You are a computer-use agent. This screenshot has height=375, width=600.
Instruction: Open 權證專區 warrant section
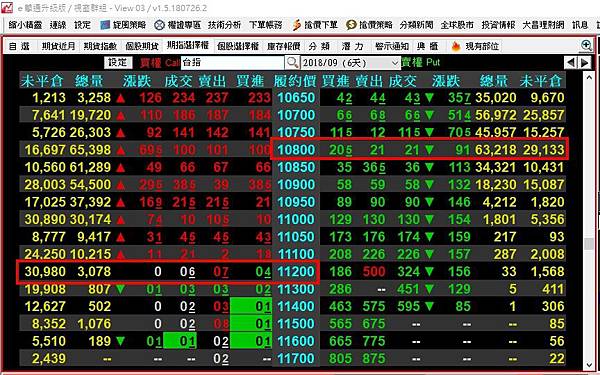[178, 25]
